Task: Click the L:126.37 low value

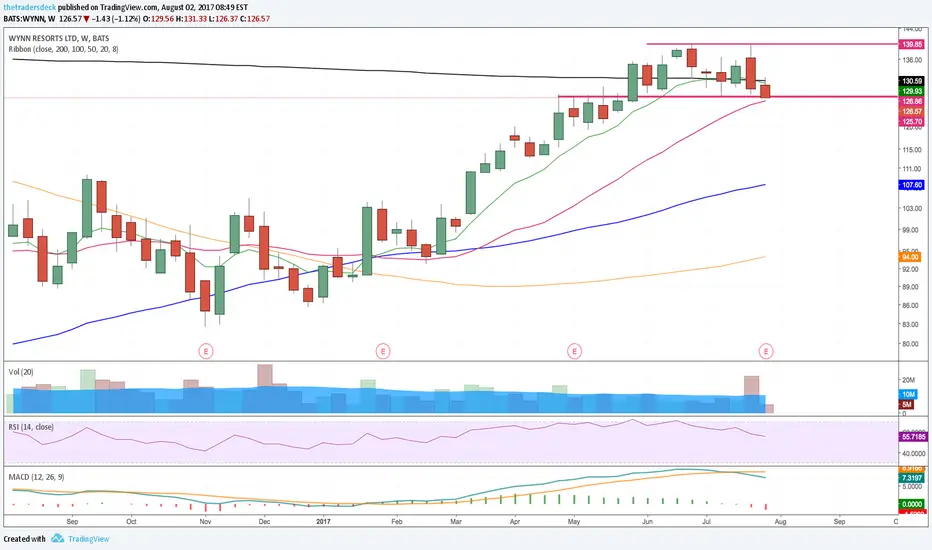Action: click(223, 19)
